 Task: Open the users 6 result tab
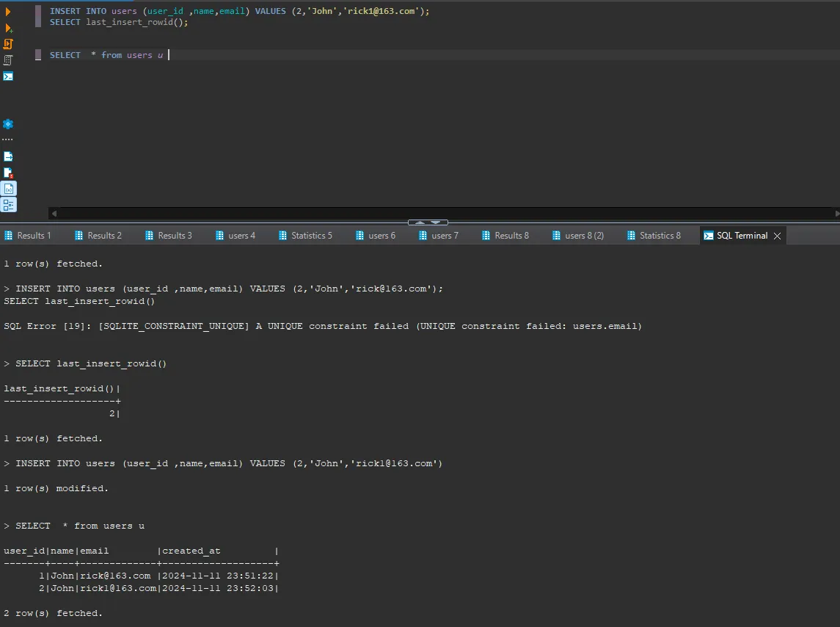coord(376,236)
